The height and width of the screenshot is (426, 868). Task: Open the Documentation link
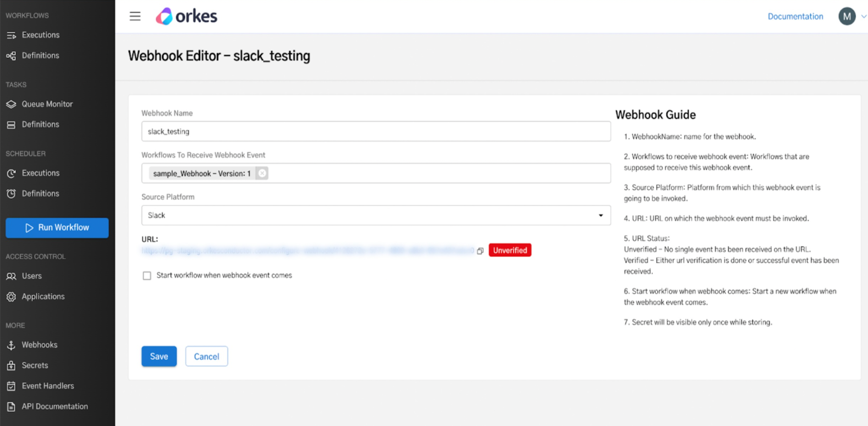pyautogui.click(x=795, y=16)
